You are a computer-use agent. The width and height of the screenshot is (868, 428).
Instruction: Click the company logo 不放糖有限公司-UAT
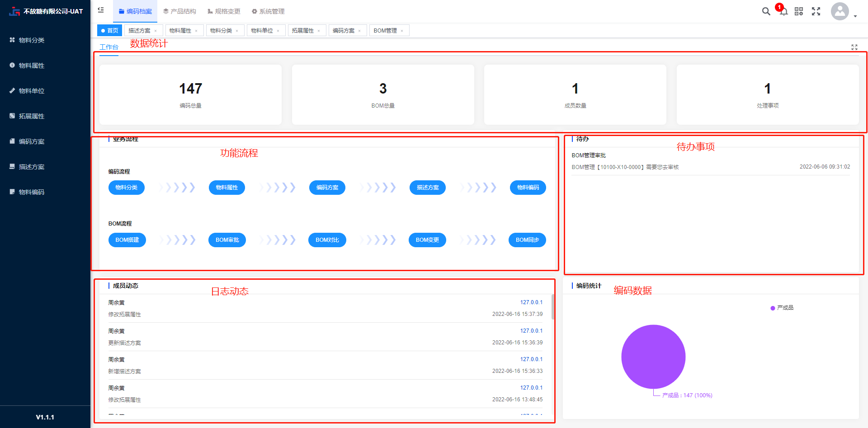coord(45,11)
